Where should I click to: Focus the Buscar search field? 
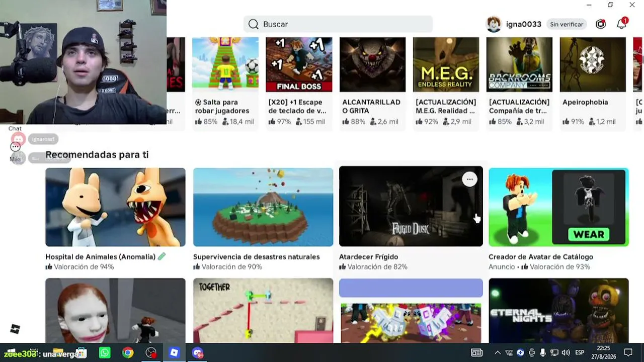[338, 24]
